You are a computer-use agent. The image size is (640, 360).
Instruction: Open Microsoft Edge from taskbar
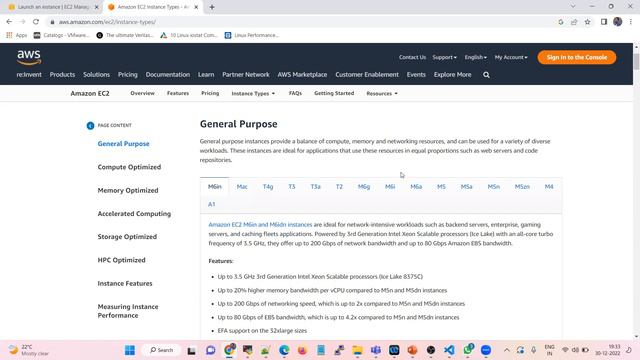tap(284, 350)
